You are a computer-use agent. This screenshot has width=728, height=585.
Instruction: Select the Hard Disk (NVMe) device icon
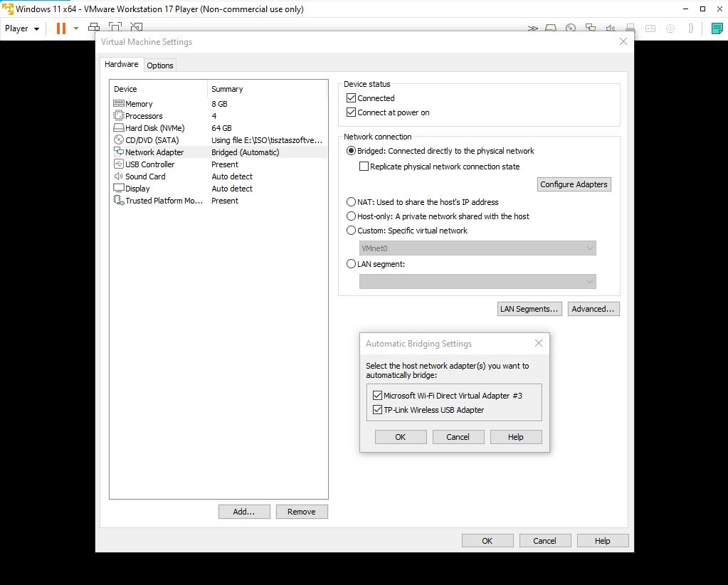click(x=119, y=127)
